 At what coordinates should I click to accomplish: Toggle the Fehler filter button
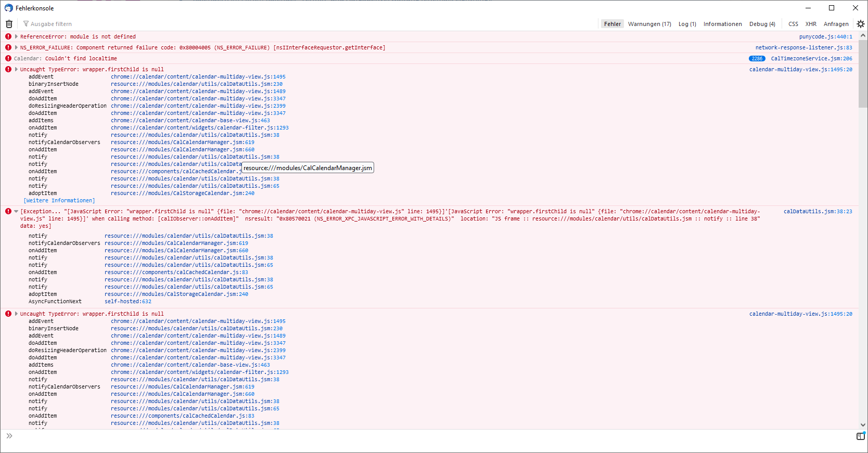tap(612, 24)
